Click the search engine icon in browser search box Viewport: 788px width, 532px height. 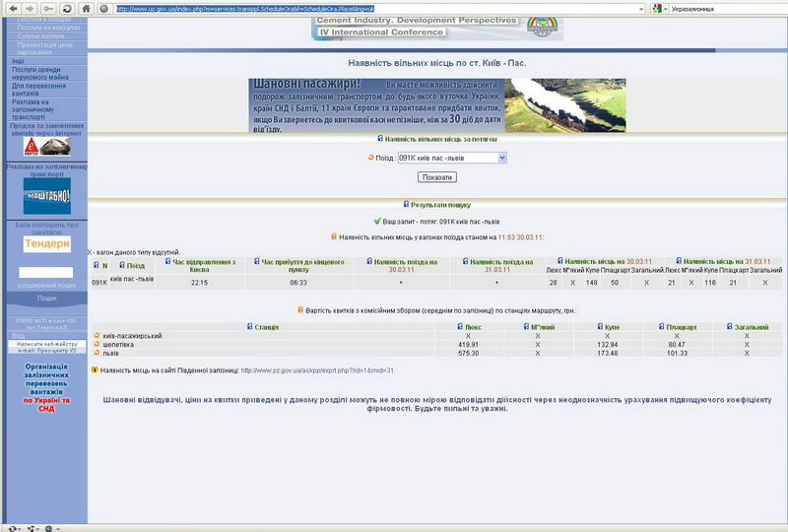658,8
